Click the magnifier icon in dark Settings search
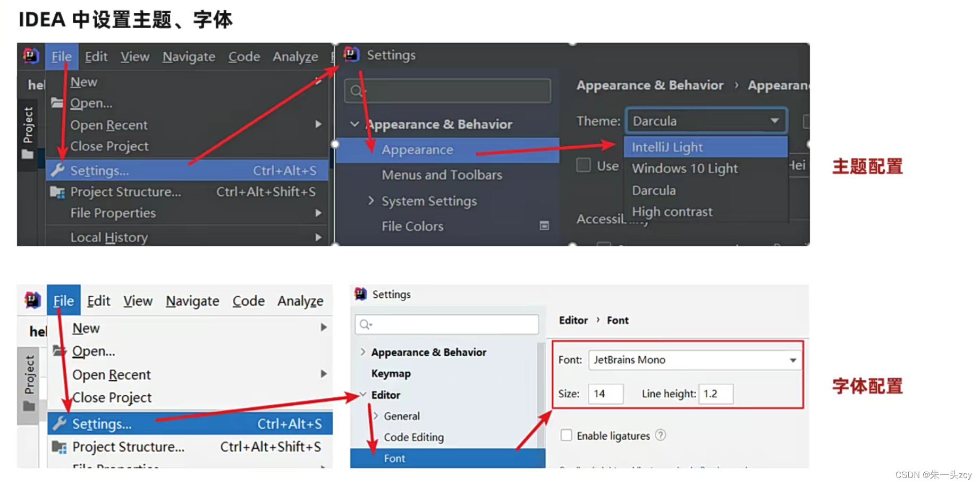Image resolution: width=980 pixels, height=485 pixels. point(357,91)
